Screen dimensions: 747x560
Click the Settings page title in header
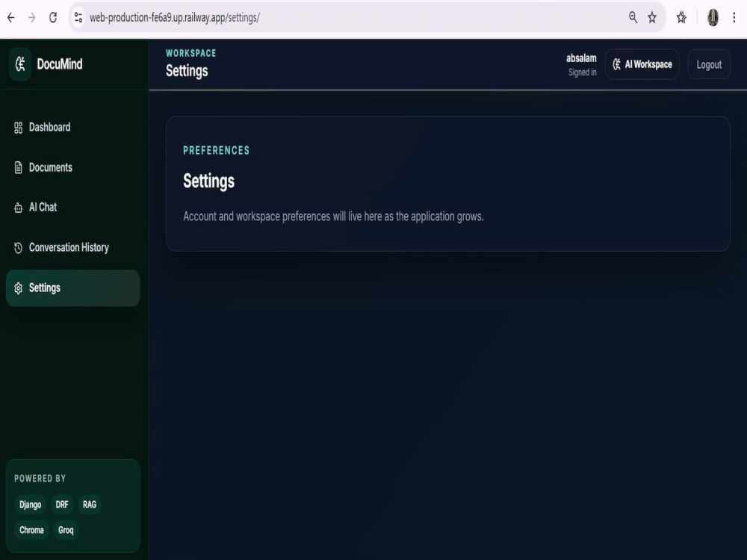(187, 71)
